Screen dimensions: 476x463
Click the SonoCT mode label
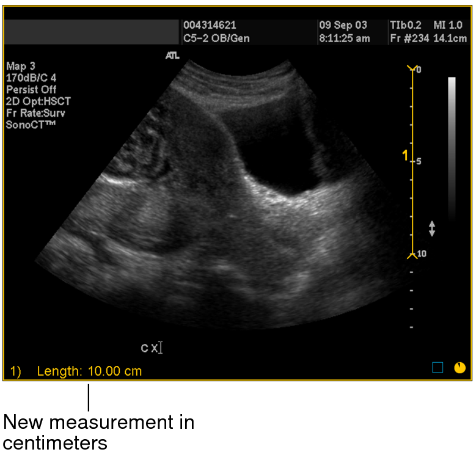[x=30, y=124]
